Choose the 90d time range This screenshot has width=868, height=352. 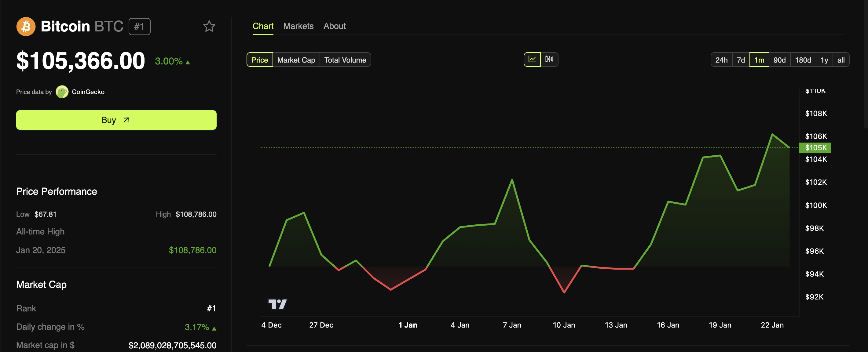[779, 60]
